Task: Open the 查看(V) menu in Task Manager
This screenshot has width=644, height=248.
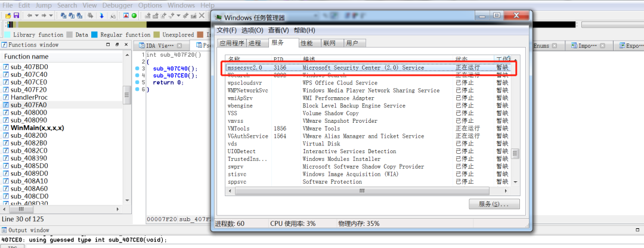Action: pos(278,30)
